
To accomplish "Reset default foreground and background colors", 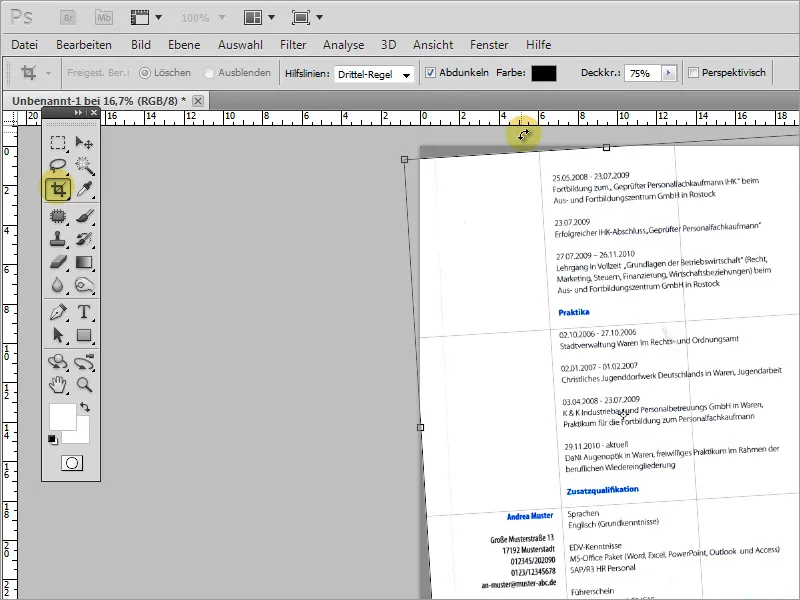I will [x=53, y=440].
